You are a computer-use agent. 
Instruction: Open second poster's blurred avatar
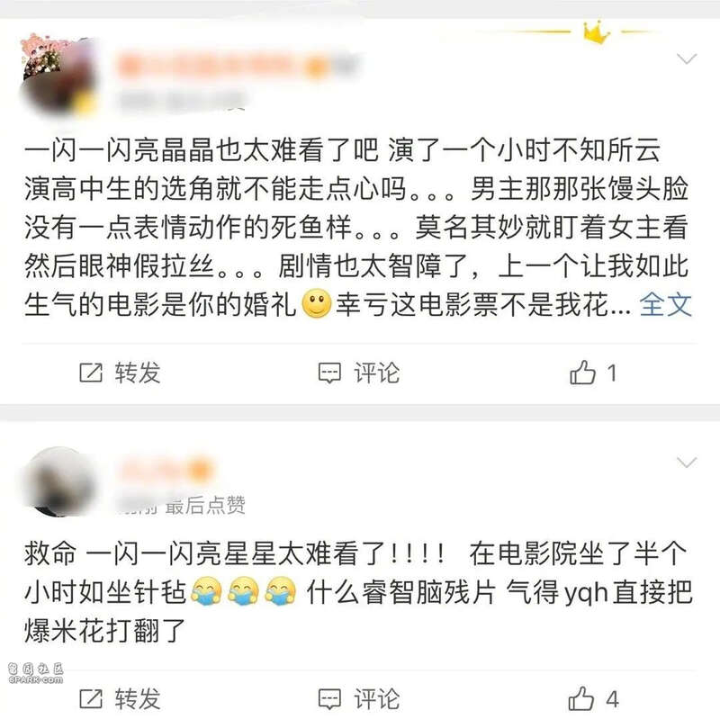tap(58, 481)
